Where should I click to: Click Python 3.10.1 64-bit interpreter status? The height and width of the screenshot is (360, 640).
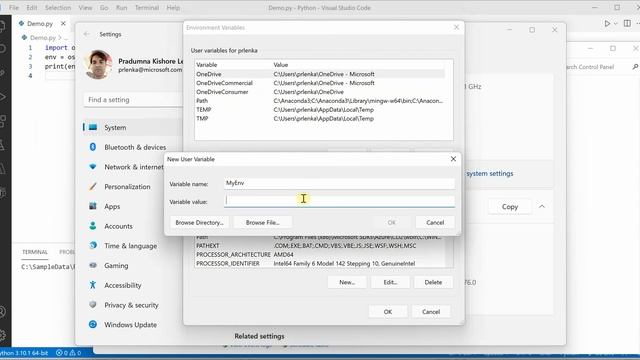click(24, 353)
